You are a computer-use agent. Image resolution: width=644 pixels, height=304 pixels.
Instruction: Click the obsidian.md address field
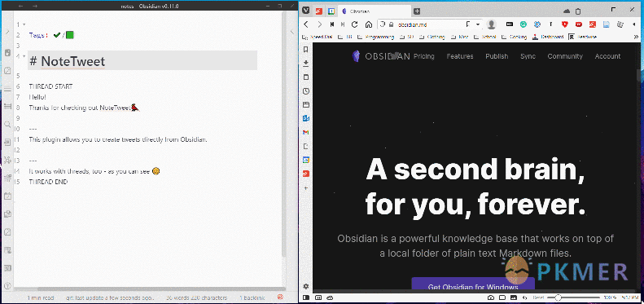tap(429, 24)
